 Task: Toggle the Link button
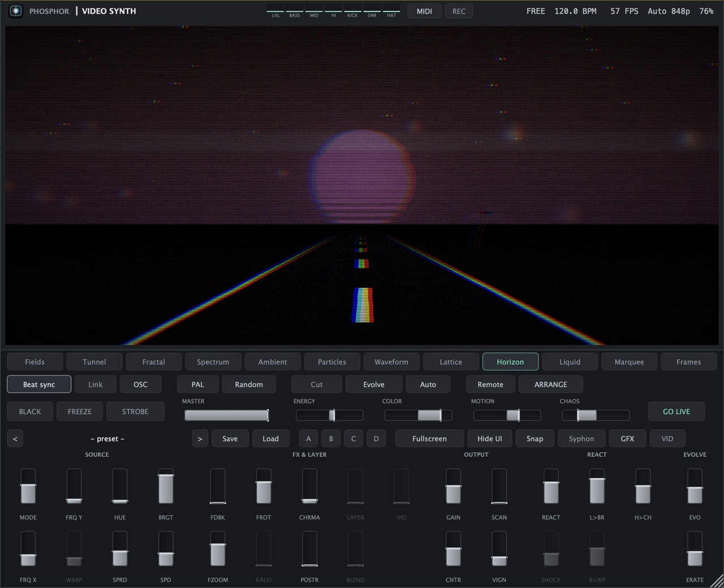[96, 384]
